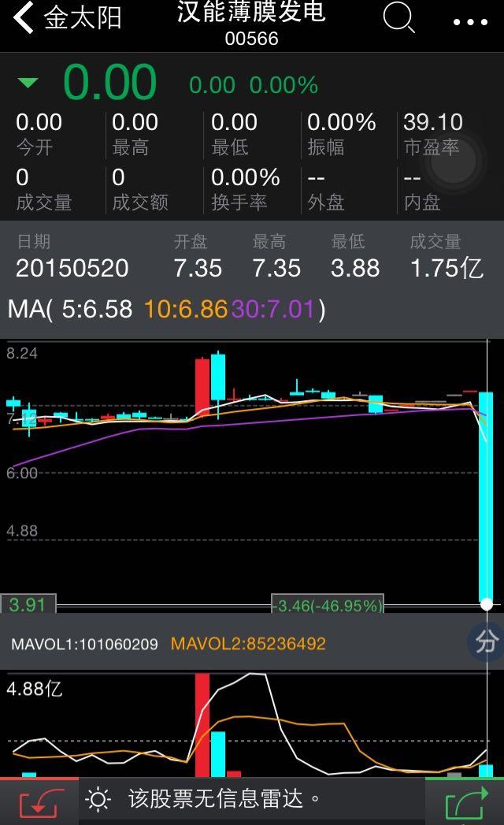Tap the MA 5:6.58 indicator
The height and width of the screenshot is (825, 504).
click(97, 310)
